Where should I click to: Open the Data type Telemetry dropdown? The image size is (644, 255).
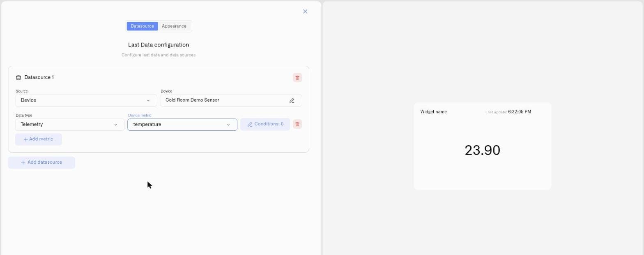coord(70,125)
